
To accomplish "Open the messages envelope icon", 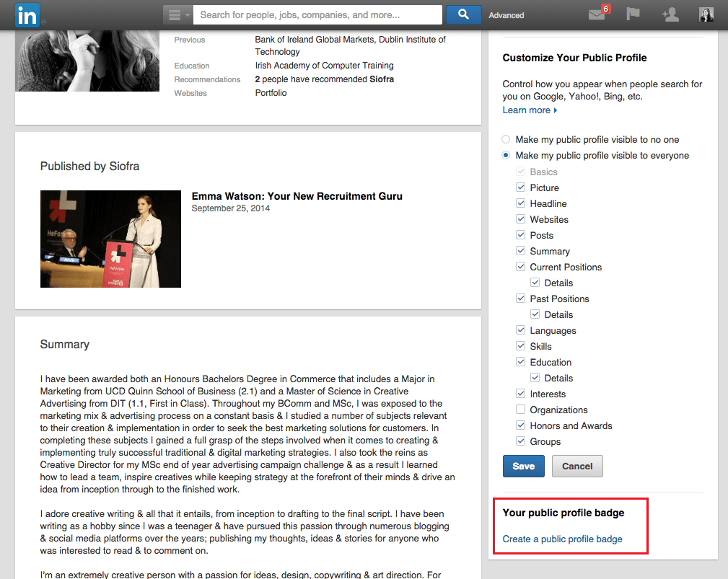I will click(597, 14).
